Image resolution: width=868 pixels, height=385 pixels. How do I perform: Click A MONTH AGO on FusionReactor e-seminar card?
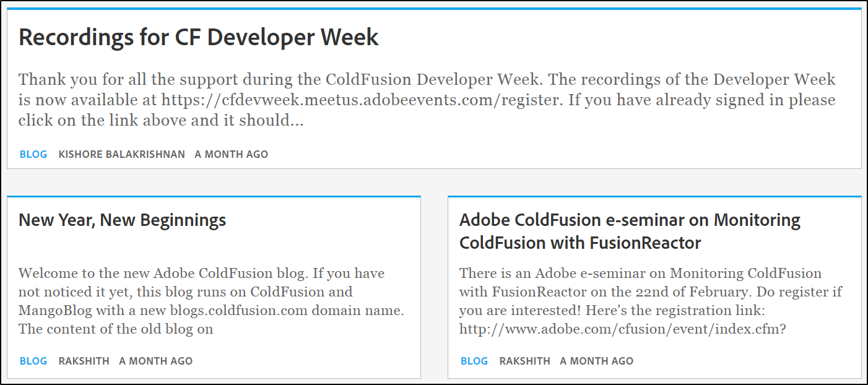pos(596,361)
